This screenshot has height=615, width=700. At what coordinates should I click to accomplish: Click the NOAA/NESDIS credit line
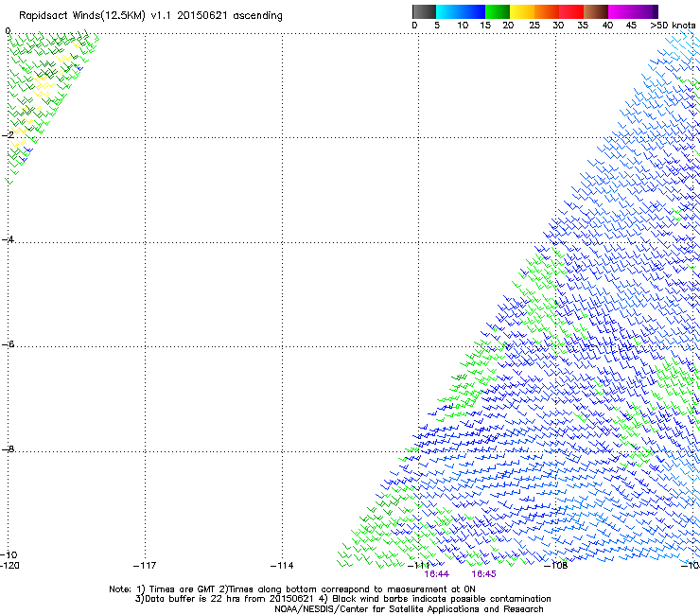click(x=409, y=609)
